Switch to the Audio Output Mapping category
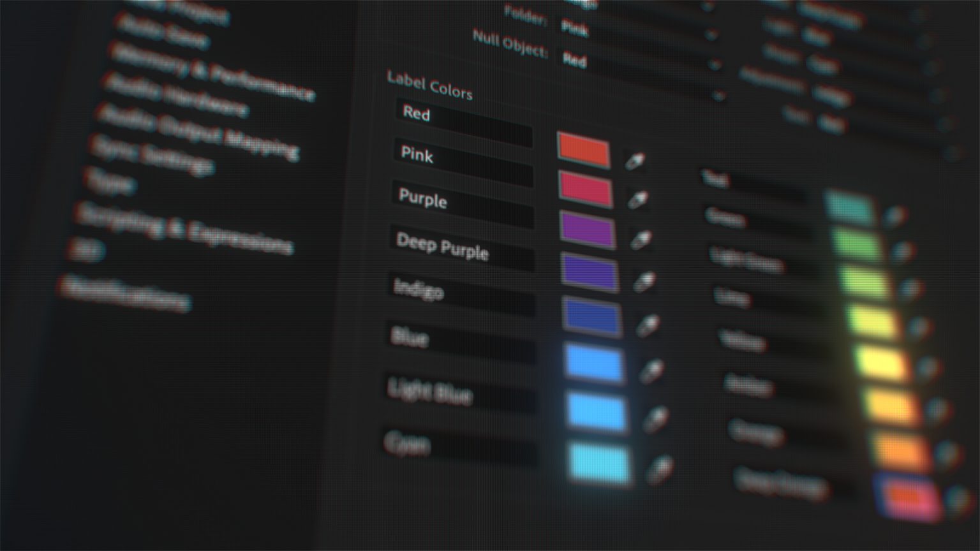The image size is (980, 551). [197, 133]
